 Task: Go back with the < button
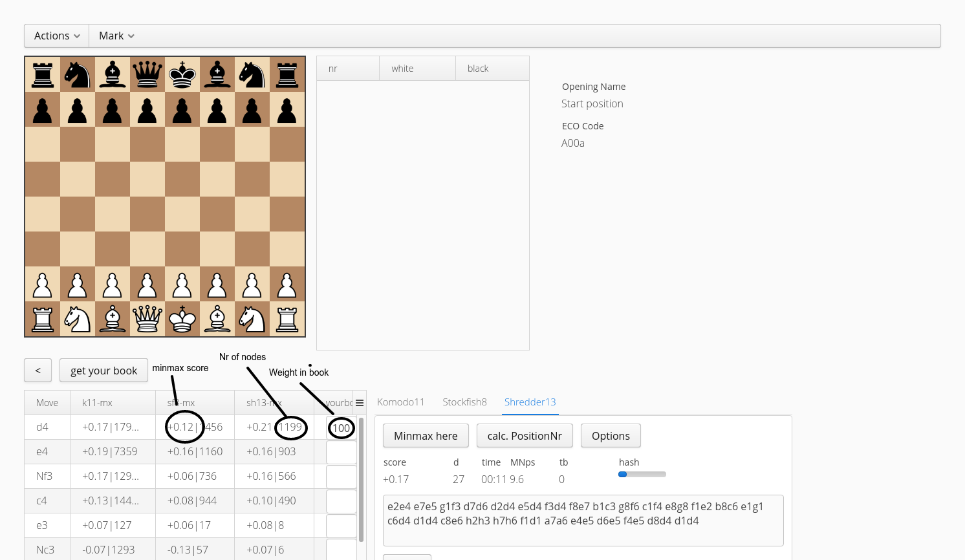coord(38,371)
